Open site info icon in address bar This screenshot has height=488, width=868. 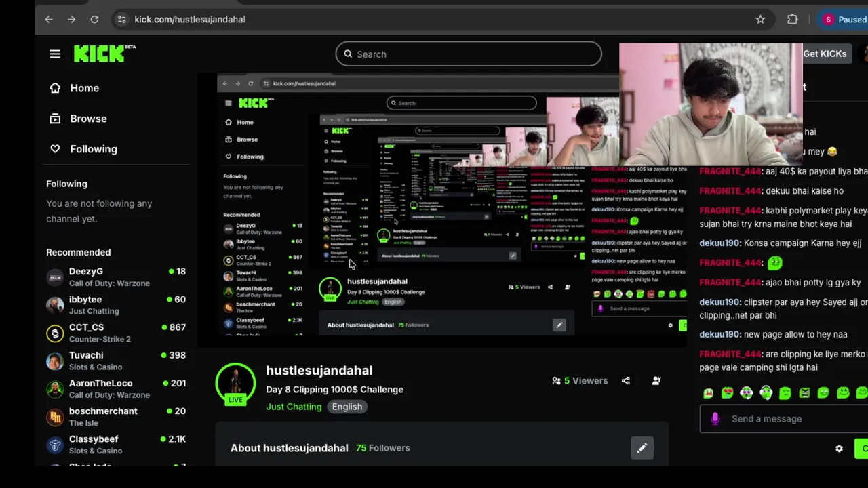click(x=121, y=20)
